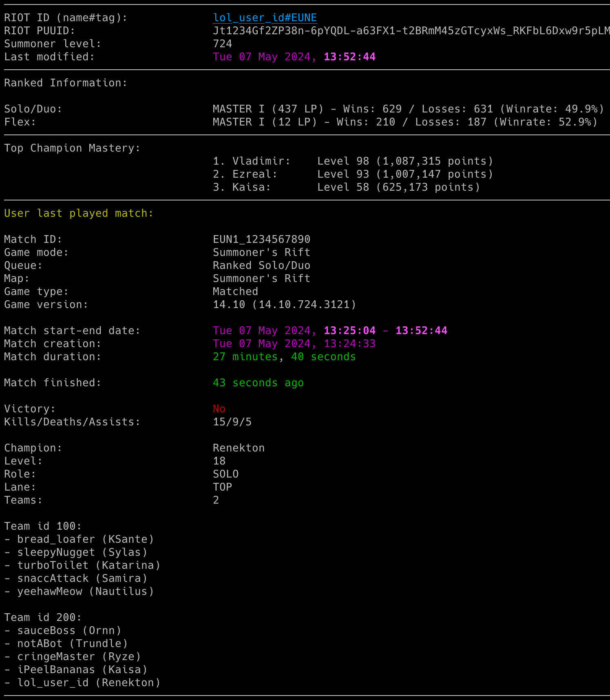
Task: Click the match start-end date 13:25:04 - 13:52:44
Action: click(385, 331)
